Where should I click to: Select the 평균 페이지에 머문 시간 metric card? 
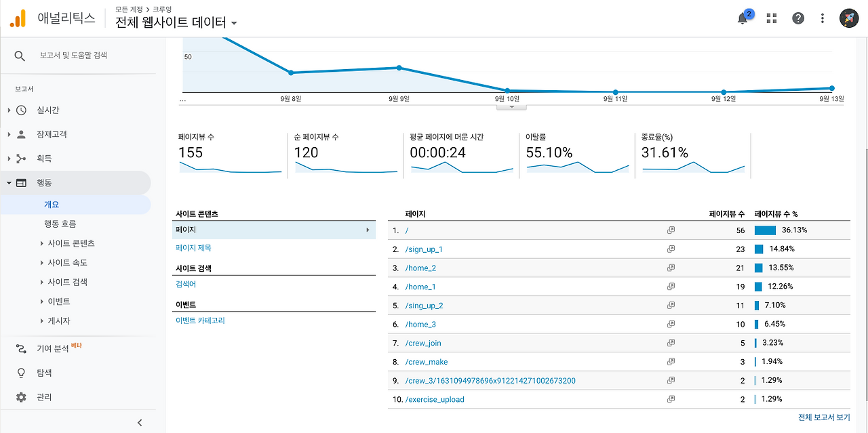(x=461, y=154)
